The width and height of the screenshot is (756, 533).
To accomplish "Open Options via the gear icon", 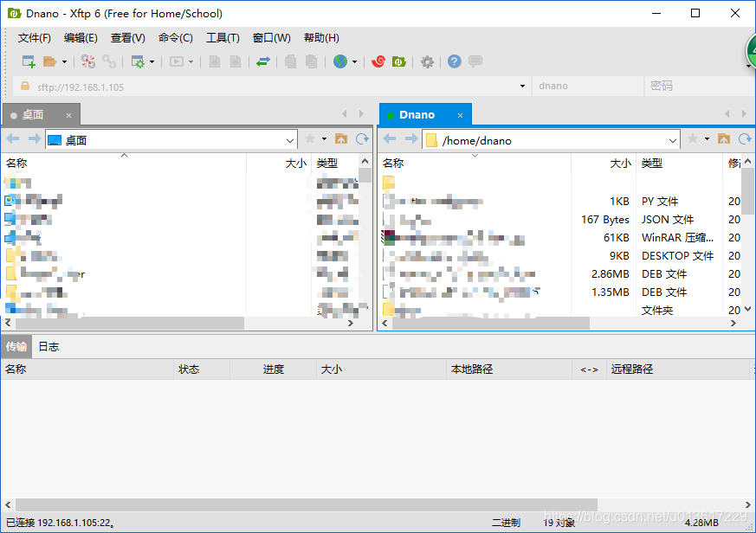I will pyautogui.click(x=427, y=61).
